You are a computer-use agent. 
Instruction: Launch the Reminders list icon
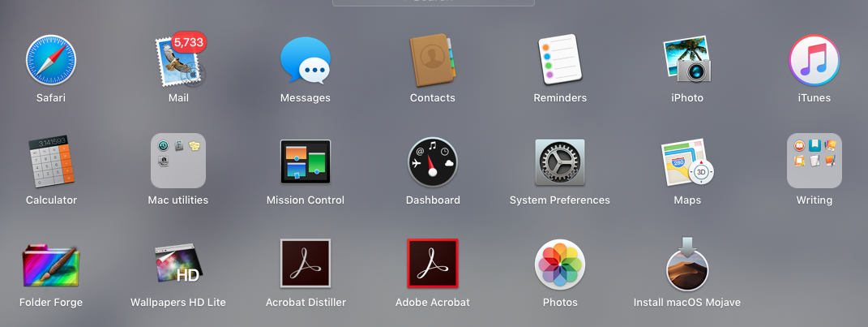[560, 59]
